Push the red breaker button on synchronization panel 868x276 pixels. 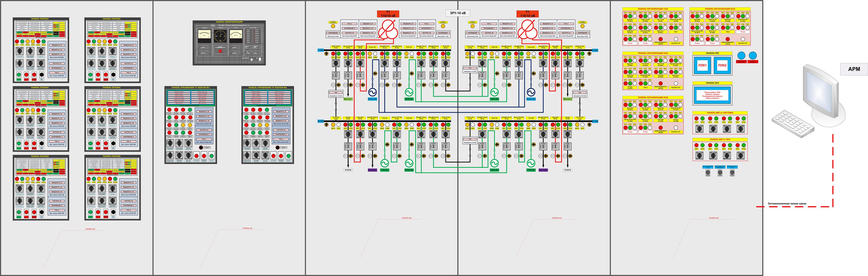pyautogui.click(x=221, y=51)
